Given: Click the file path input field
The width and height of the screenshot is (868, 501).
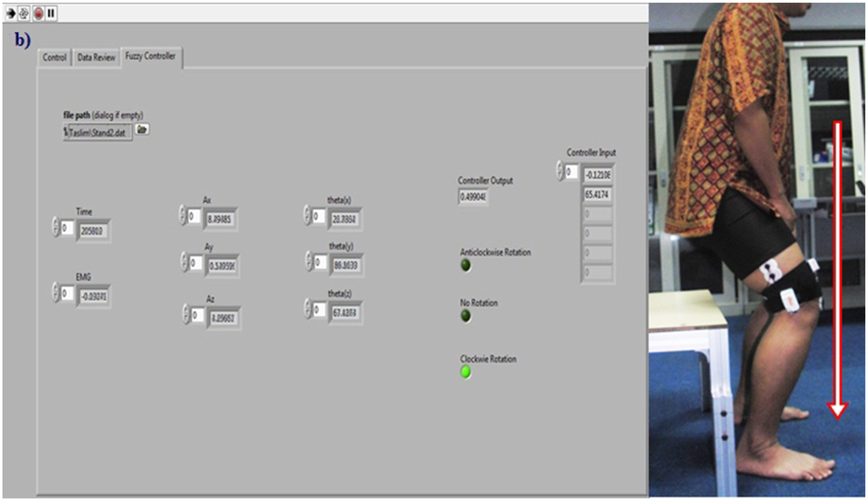Looking at the screenshot, I should [98, 133].
